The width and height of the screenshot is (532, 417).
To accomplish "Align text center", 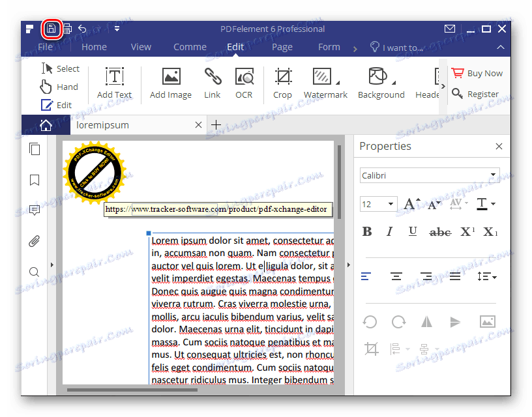I will [396, 277].
